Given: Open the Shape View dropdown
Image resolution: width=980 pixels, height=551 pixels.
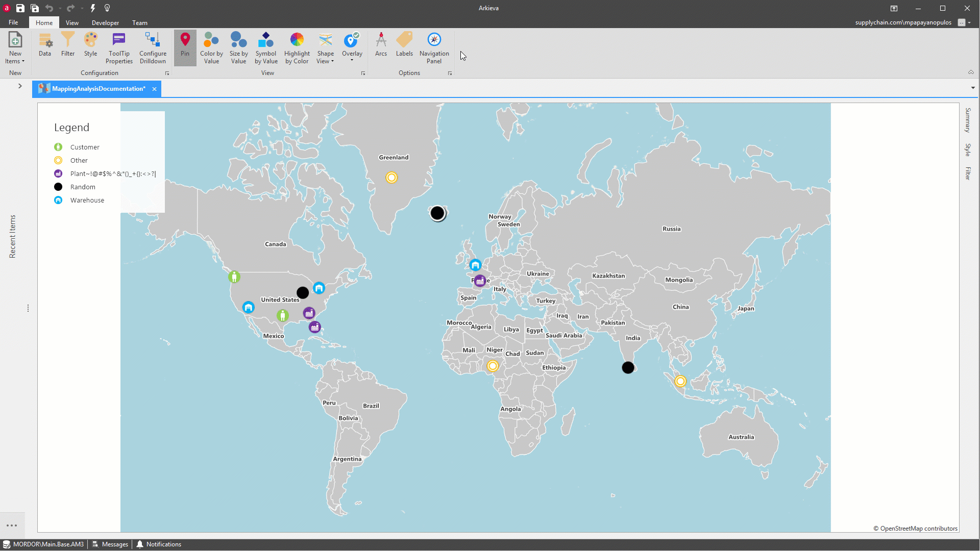Looking at the screenshot, I should (325, 48).
